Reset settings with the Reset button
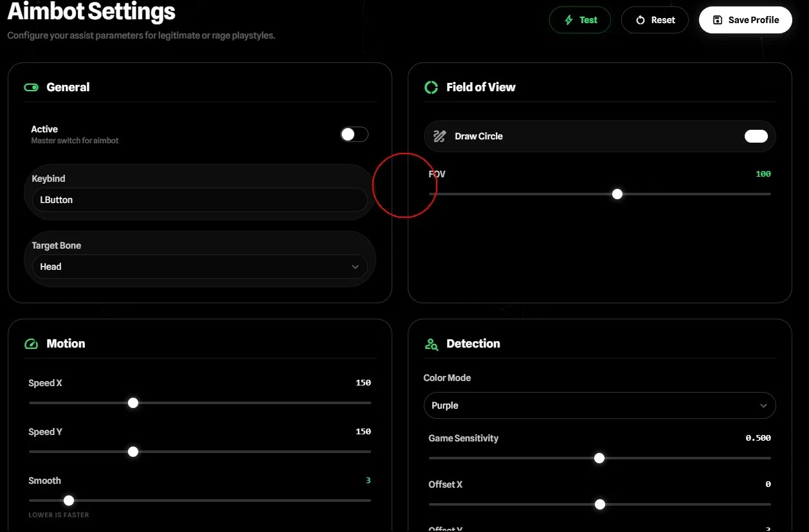Viewport: 809px width, 532px height. tap(655, 20)
